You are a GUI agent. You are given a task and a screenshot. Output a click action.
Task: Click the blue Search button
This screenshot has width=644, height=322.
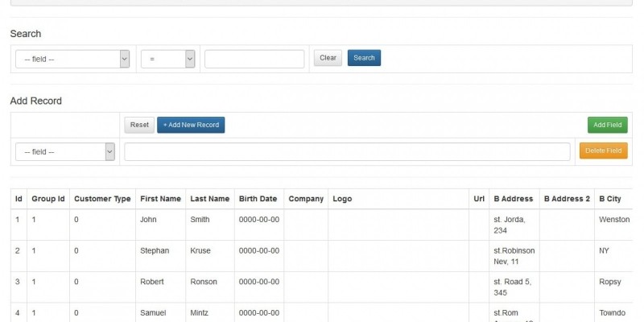[x=364, y=58]
